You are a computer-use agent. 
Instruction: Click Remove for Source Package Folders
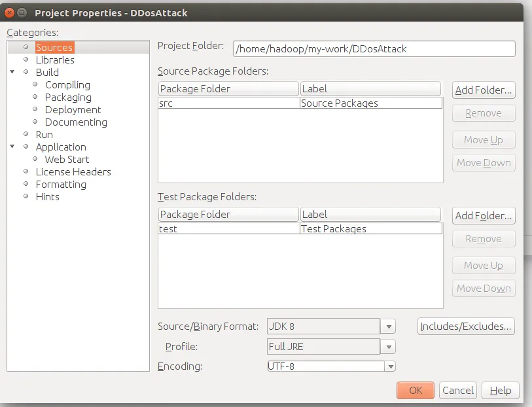[x=484, y=113]
